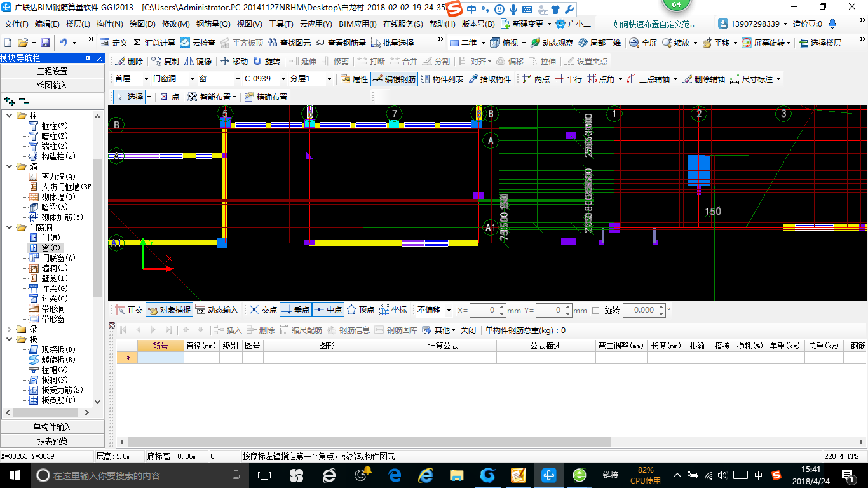This screenshot has height=488, width=868.
Task: Open 属性 properties panel
Action: click(x=354, y=79)
